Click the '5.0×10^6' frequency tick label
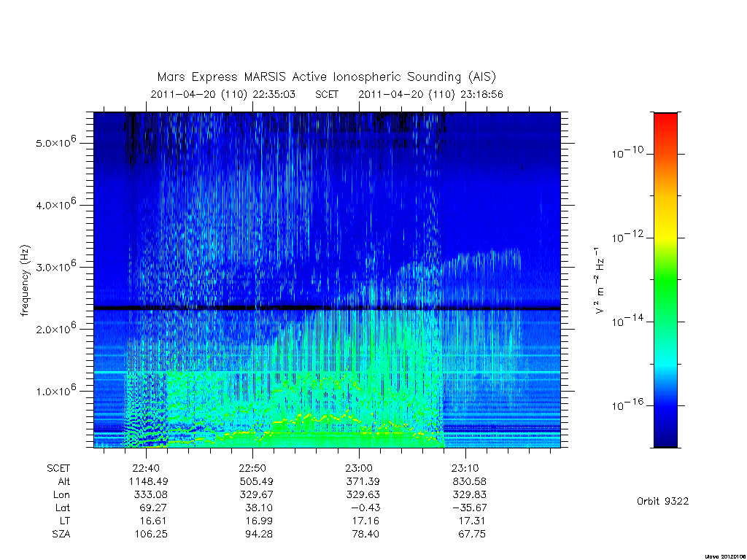The height and width of the screenshot is (560, 747). [x=55, y=142]
